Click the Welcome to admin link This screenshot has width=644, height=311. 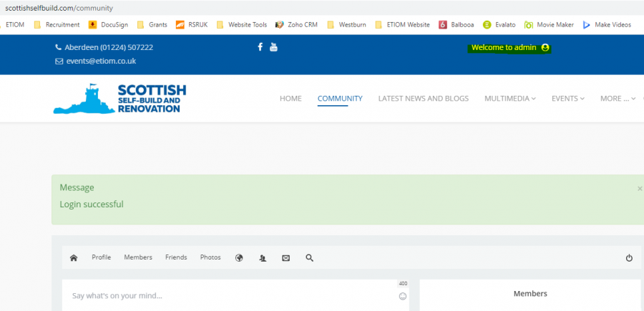coord(504,48)
